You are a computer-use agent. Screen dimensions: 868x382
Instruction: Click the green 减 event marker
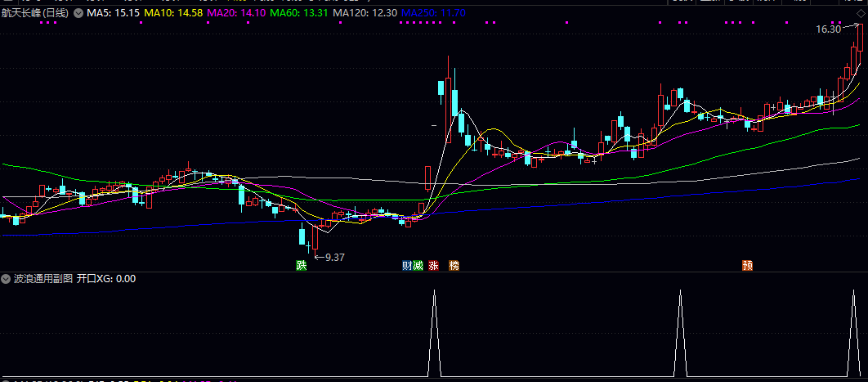418,265
